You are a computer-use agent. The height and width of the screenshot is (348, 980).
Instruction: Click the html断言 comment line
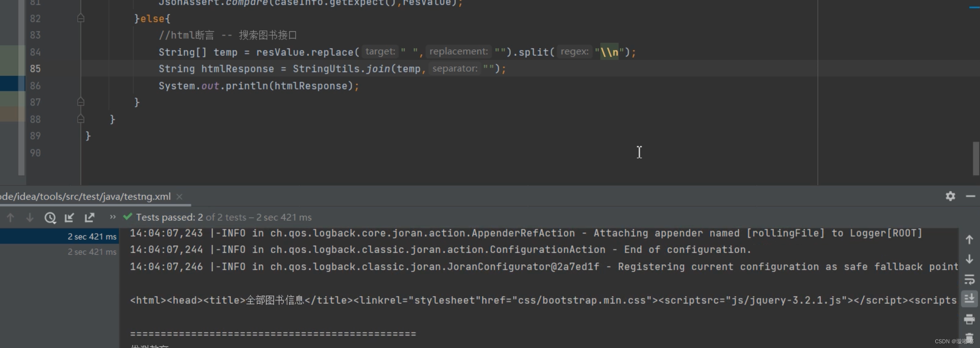228,35
